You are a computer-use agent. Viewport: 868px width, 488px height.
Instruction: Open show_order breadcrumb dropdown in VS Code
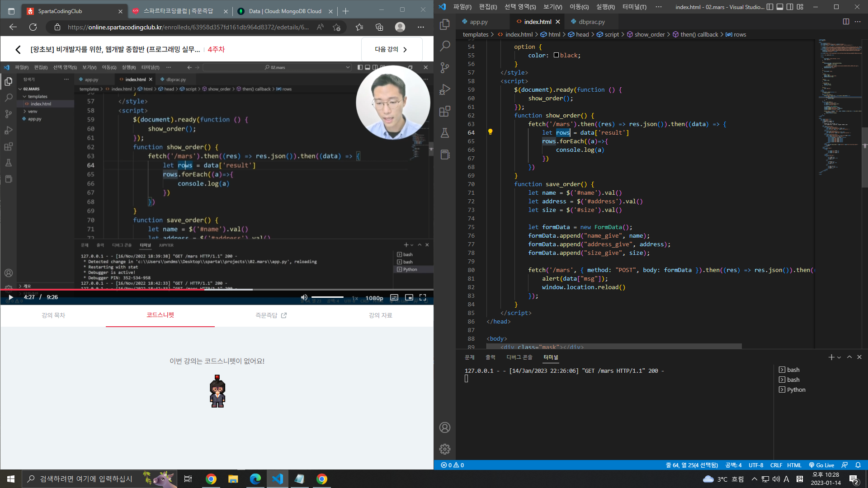click(x=646, y=34)
